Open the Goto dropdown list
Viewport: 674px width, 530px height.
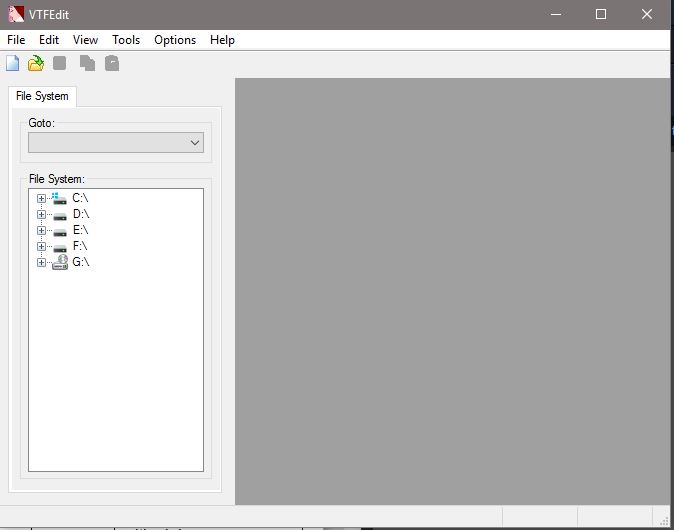coord(116,142)
